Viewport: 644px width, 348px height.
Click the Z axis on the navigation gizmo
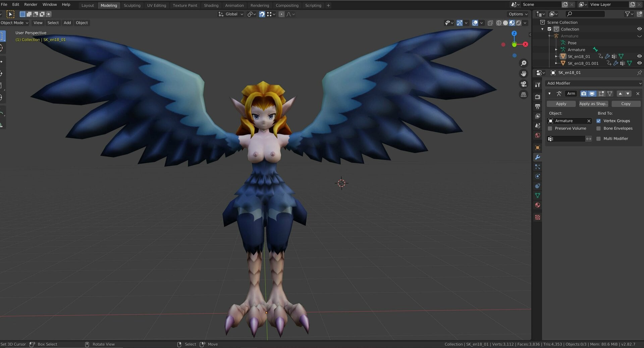[x=514, y=34]
